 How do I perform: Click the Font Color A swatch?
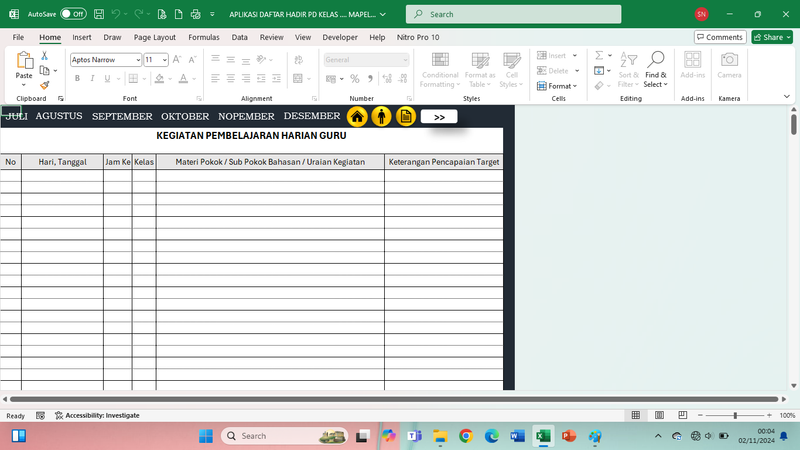coord(183,79)
